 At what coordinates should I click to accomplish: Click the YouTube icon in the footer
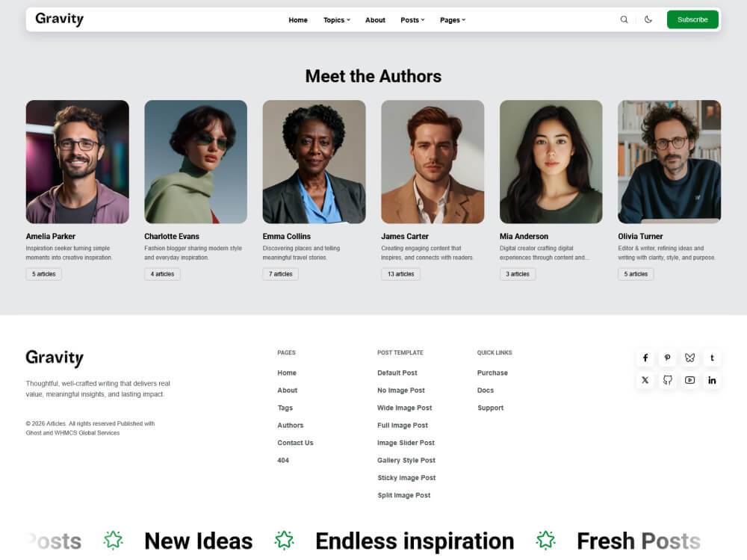(689, 380)
